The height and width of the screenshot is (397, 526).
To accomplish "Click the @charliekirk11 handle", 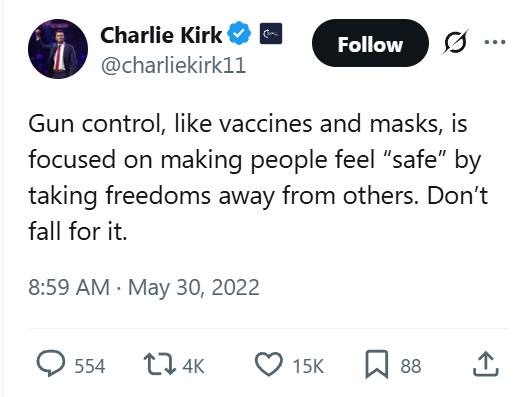I will [x=173, y=65].
